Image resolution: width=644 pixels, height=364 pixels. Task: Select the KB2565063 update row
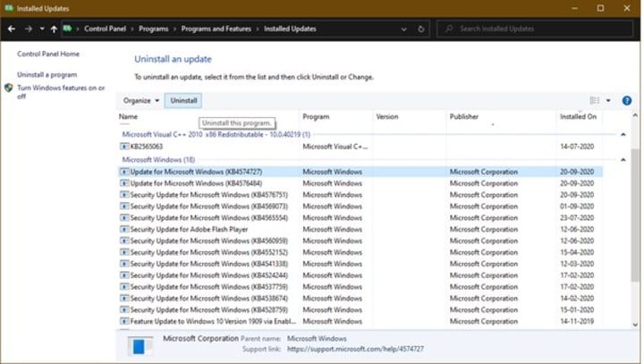[x=360, y=147]
